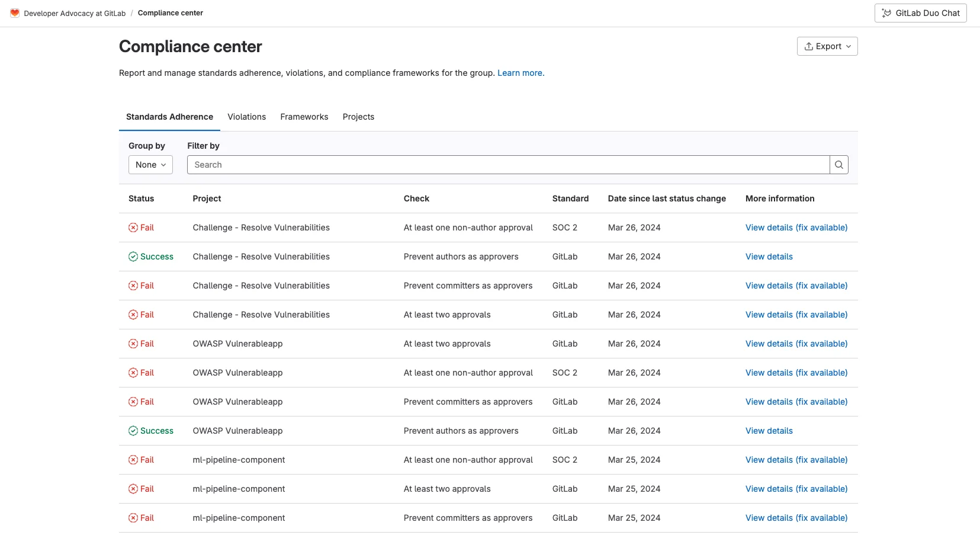This screenshot has width=980, height=535.
Task: Navigate to Developer Advocacy at GitLab breadcrumb
Action: point(75,12)
